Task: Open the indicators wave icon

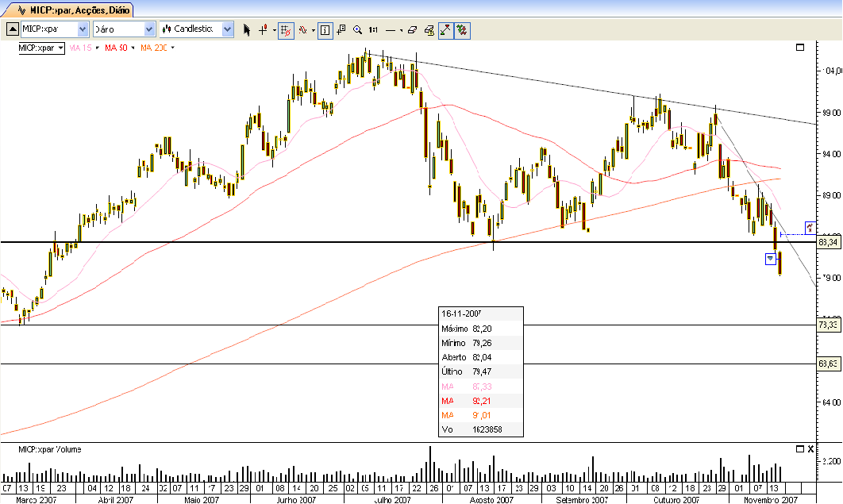Action: (x=303, y=30)
